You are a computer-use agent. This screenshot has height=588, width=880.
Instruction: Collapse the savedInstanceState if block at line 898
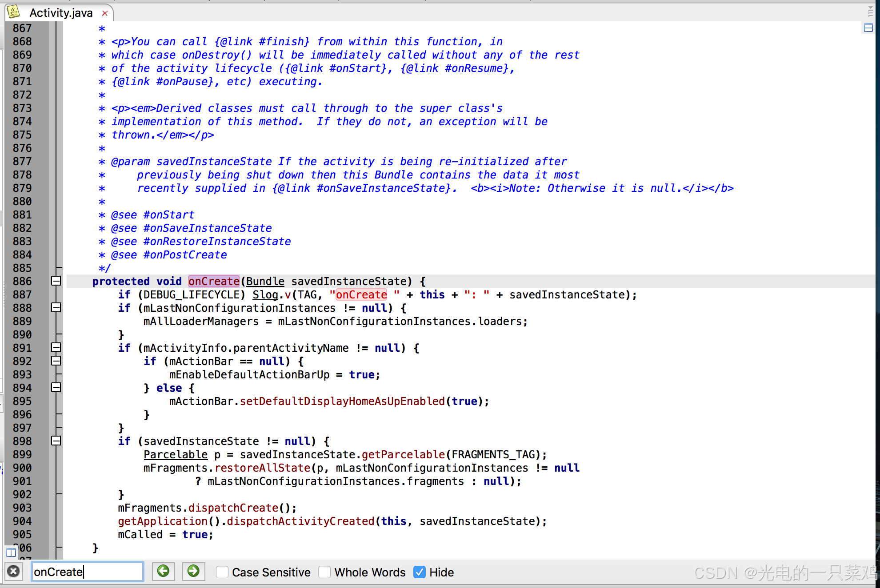coord(56,441)
